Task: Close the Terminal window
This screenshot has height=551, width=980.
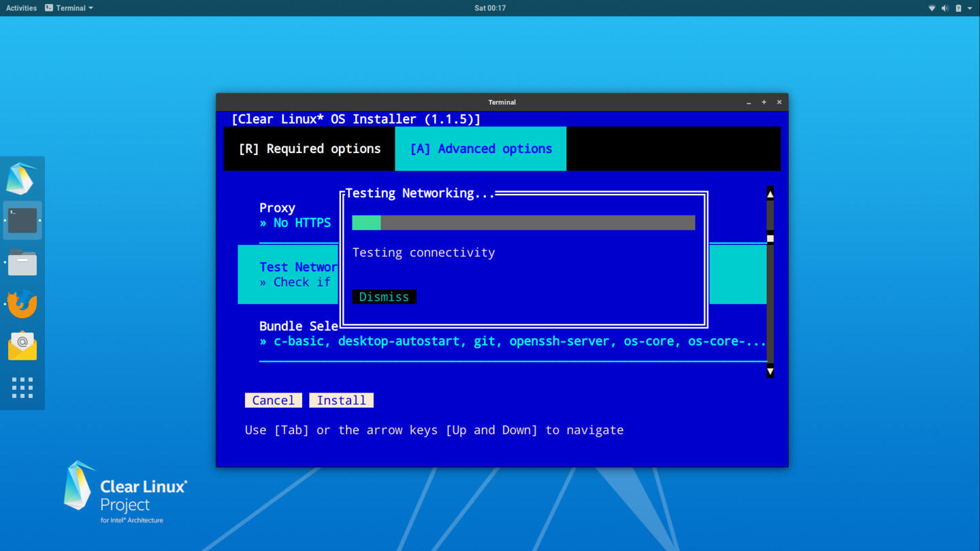Action: 779,102
